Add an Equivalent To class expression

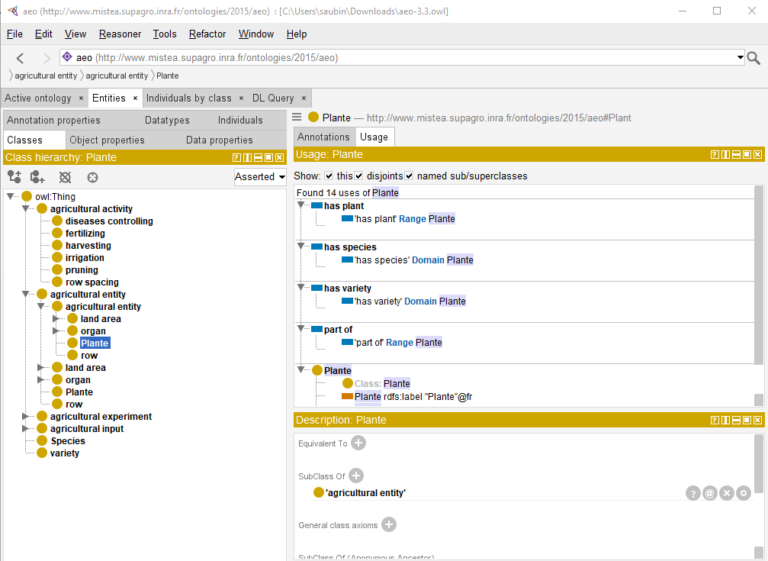pyautogui.click(x=358, y=443)
